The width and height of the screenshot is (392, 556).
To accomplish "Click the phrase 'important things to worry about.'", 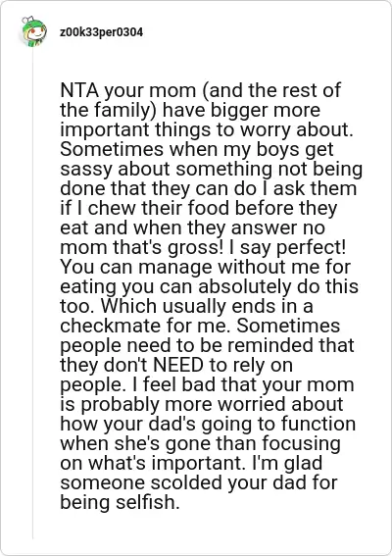I will (x=207, y=129).
